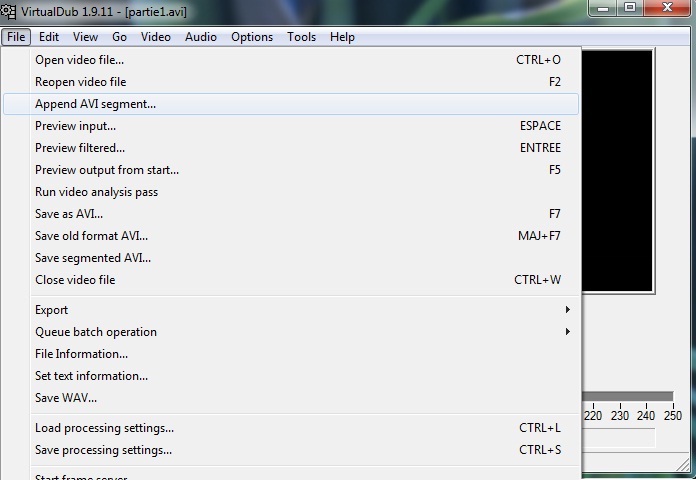
Task: Maximize the VirtualDub window
Action: pos(630,8)
